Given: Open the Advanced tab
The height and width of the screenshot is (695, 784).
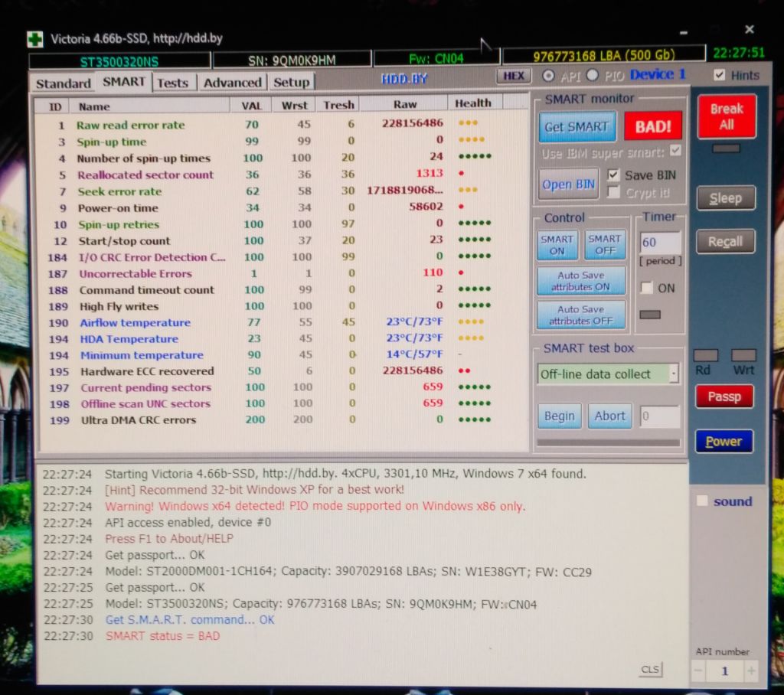Looking at the screenshot, I should coord(233,83).
